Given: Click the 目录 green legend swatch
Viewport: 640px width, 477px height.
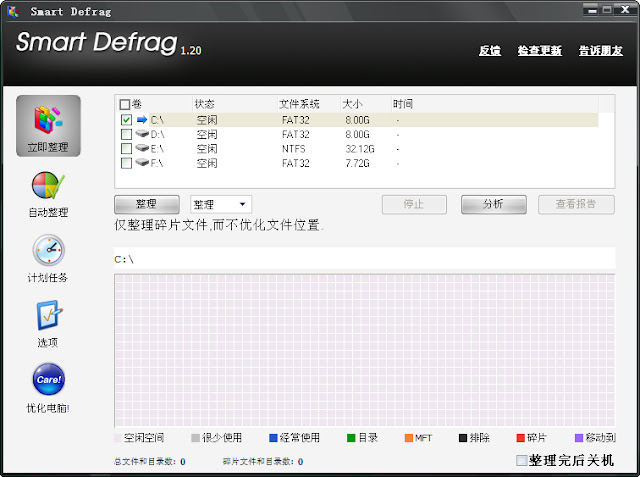Looking at the screenshot, I should pos(351,438).
